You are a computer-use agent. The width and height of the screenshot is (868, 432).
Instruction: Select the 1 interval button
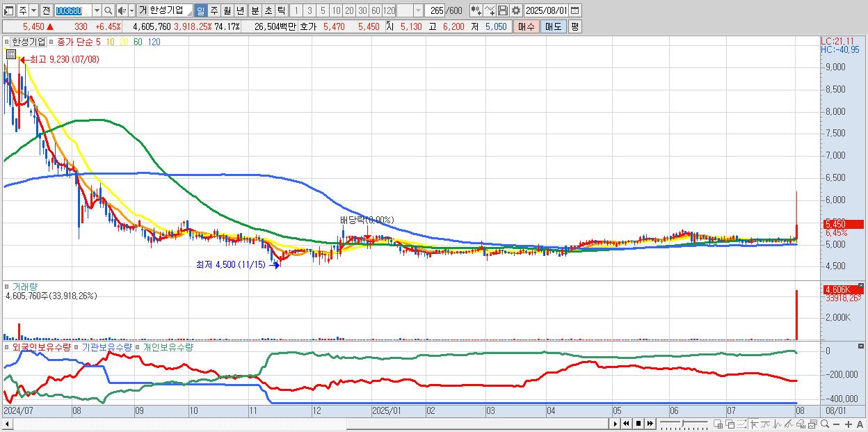(x=296, y=10)
